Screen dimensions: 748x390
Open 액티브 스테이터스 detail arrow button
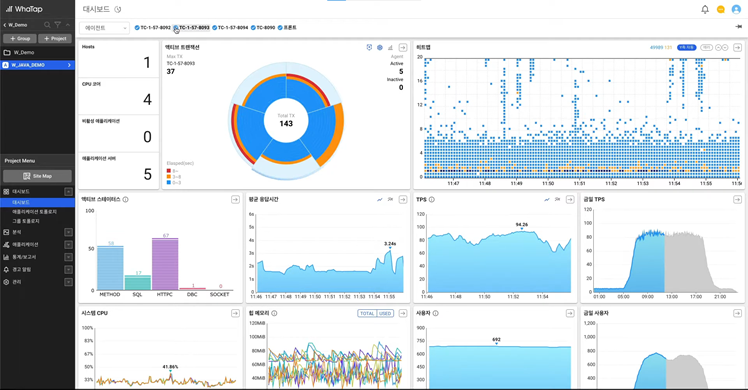pos(235,199)
